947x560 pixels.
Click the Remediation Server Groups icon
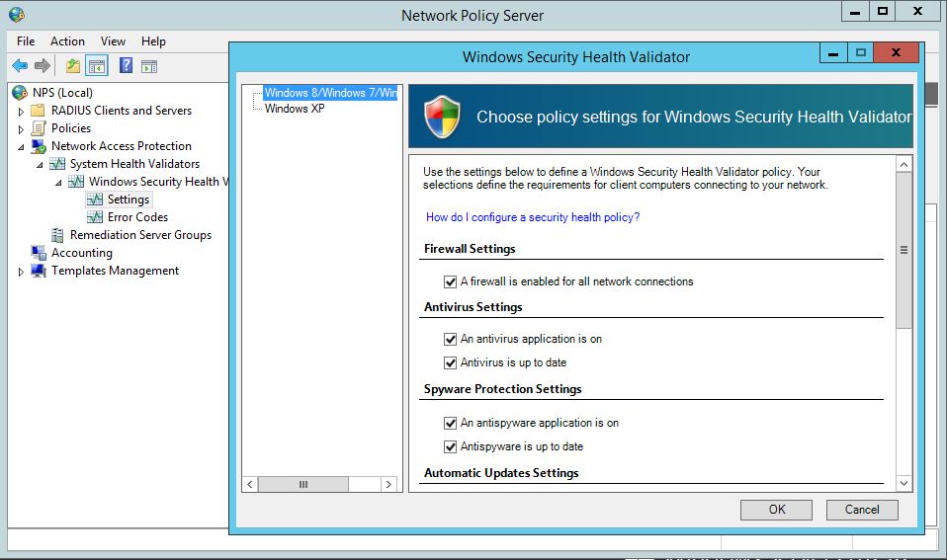pos(57,235)
